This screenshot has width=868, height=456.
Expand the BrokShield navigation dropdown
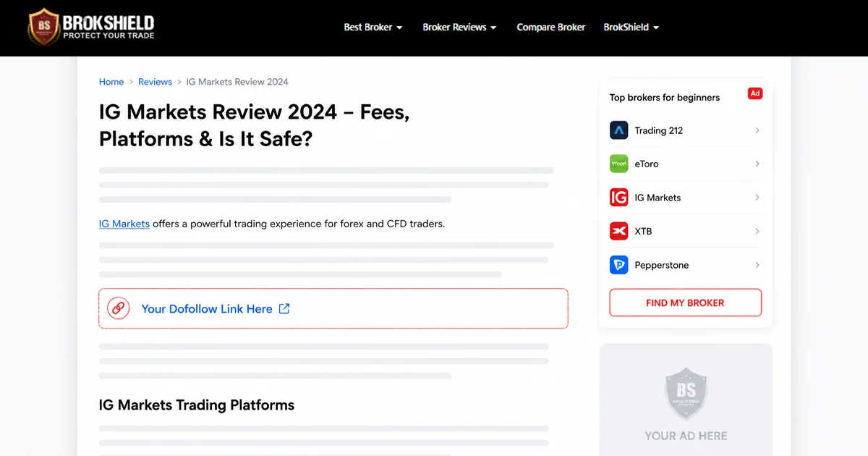[x=631, y=28]
